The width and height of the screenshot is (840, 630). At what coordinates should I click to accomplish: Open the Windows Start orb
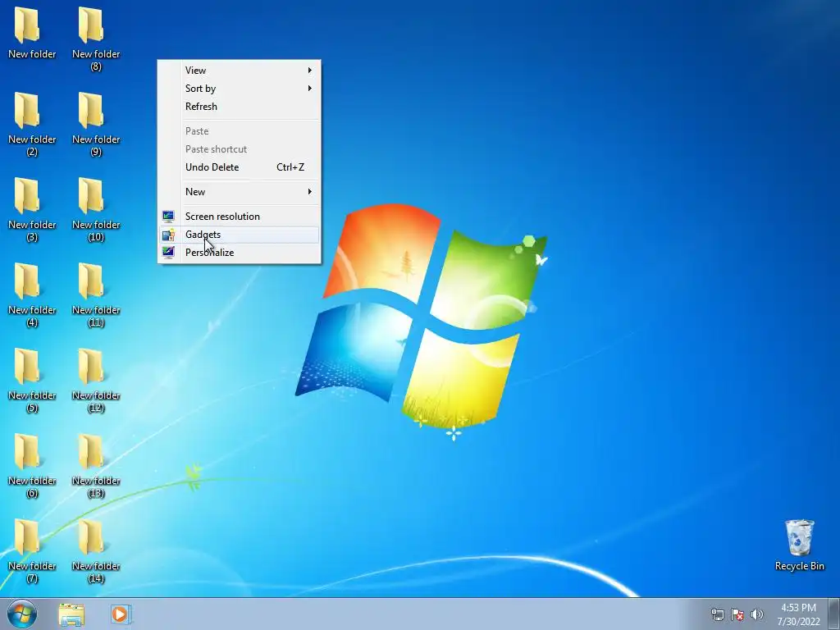click(x=22, y=614)
